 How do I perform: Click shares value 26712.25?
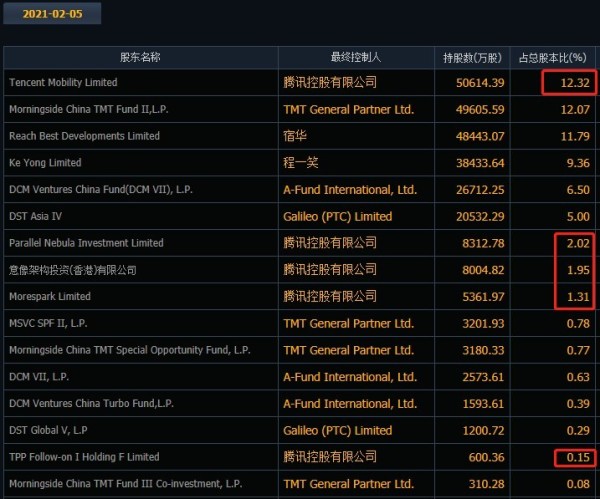click(x=480, y=190)
